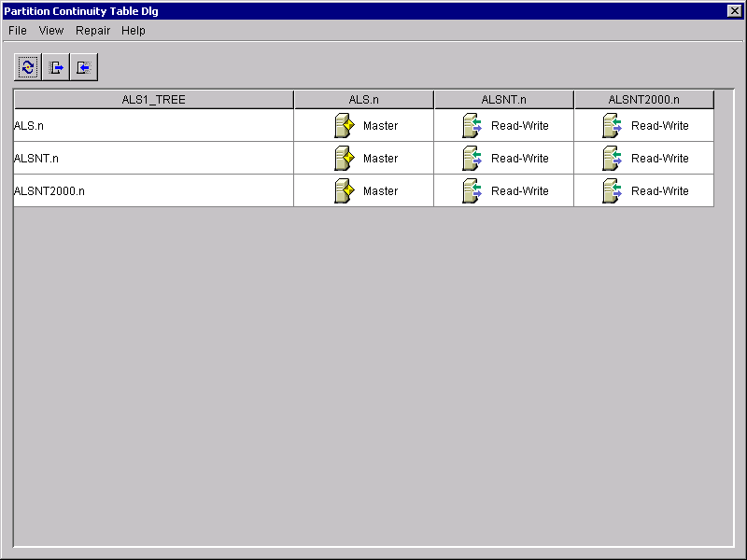Screen dimensions: 747x560
Task: Click Read-Write icon in ALS.n row, ALSNT.n column
Action: tap(472, 126)
